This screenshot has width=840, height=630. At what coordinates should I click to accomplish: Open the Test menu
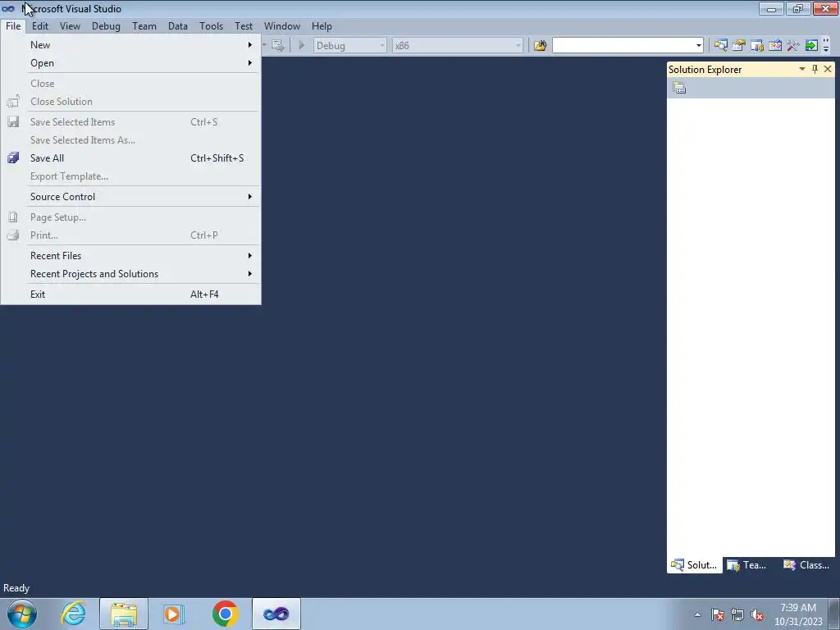[x=243, y=25]
